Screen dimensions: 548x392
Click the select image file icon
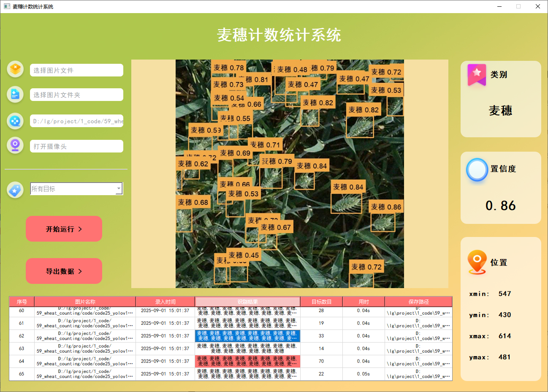point(15,69)
